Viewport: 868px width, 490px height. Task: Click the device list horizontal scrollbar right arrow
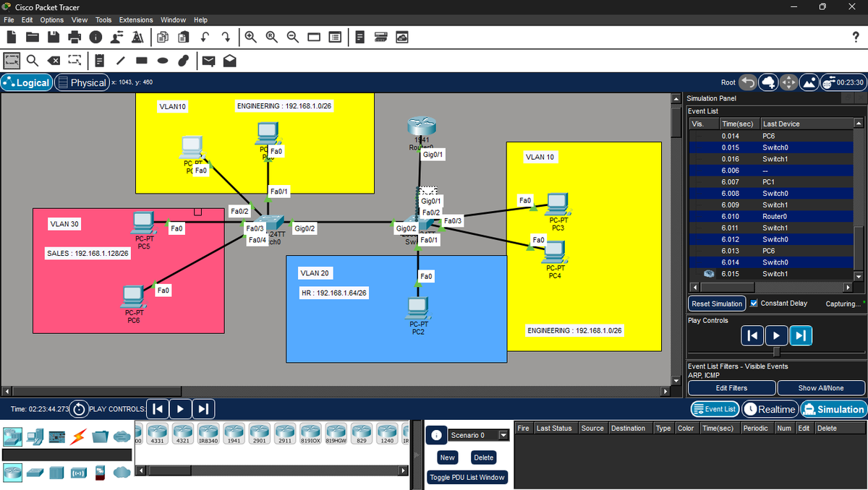point(404,471)
